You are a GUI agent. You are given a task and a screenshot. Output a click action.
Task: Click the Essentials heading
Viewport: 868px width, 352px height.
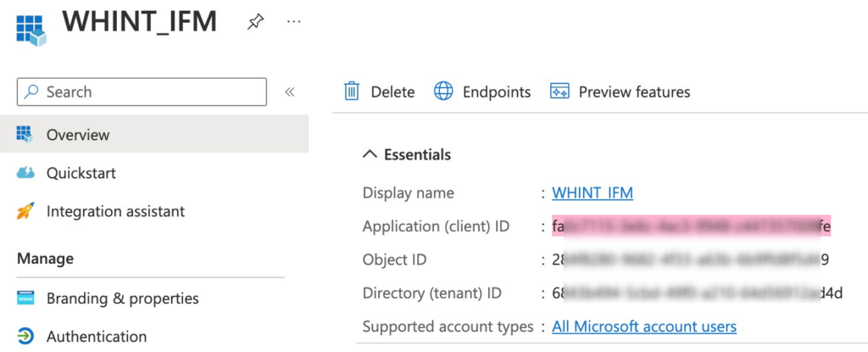click(417, 154)
